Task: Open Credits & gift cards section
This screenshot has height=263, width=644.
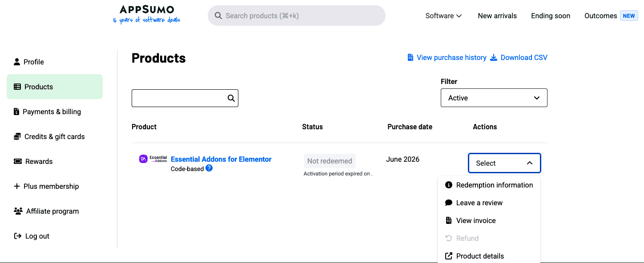Action: pos(55,136)
